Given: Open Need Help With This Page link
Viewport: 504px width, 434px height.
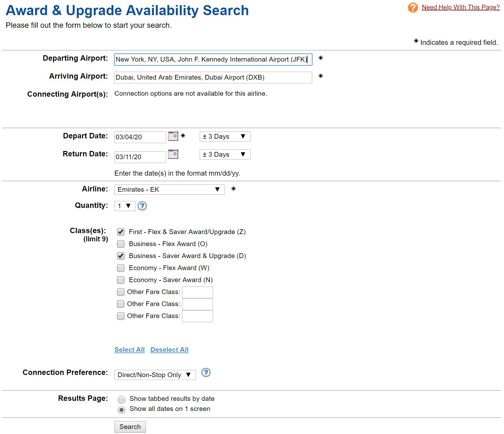Looking at the screenshot, I should click(461, 7).
